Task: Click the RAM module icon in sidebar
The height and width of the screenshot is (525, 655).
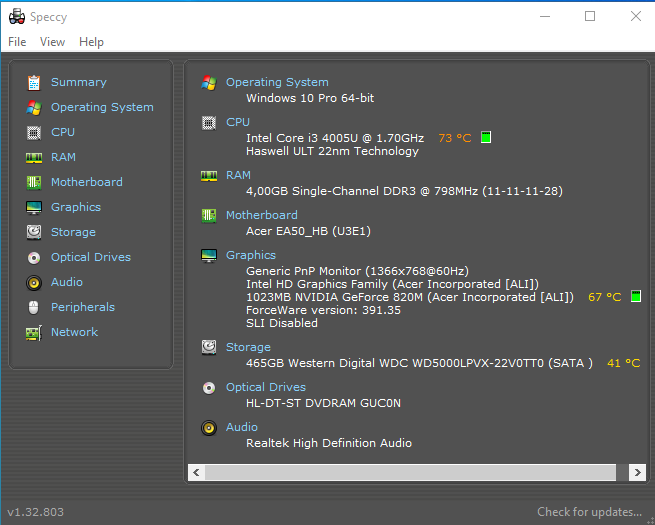Action: (34, 157)
